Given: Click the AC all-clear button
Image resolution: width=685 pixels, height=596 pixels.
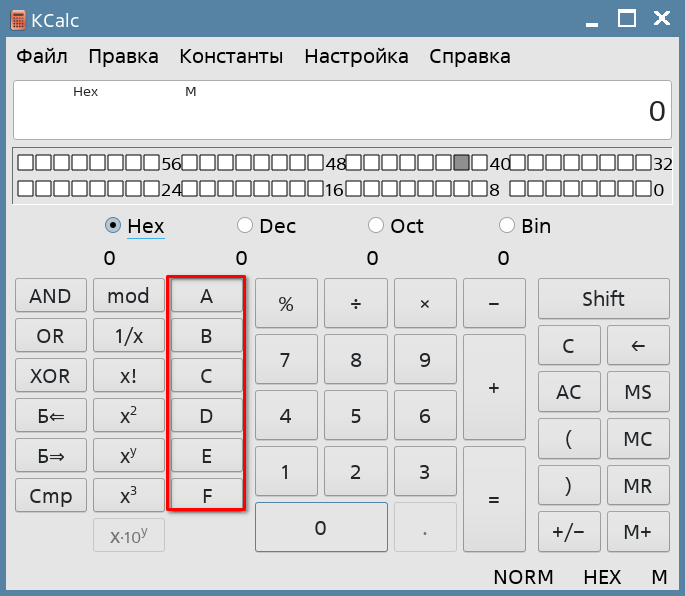Looking at the screenshot, I should pos(568,392).
